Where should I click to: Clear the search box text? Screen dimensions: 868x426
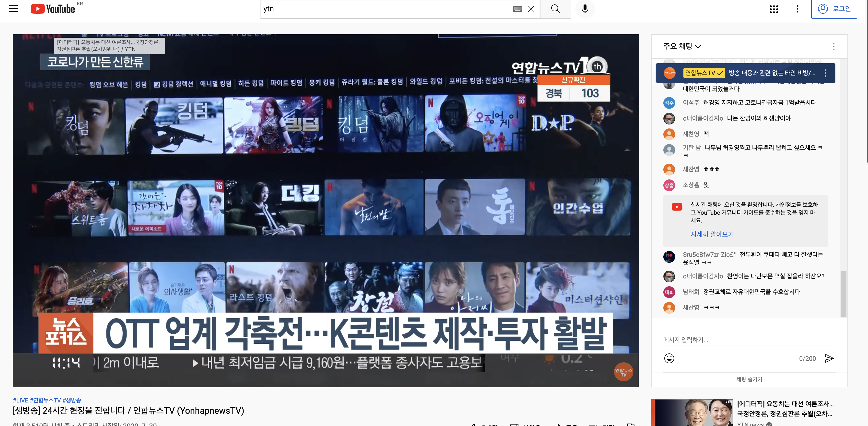coord(531,9)
